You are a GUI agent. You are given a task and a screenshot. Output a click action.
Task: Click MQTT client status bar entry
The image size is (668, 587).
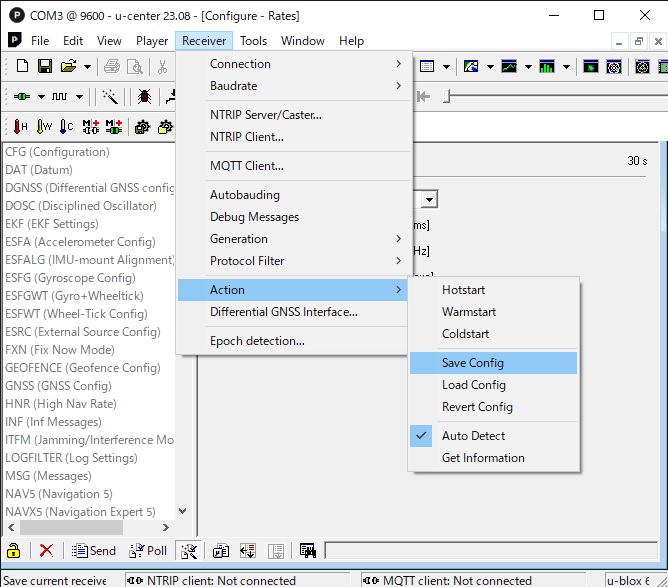coord(474,580)
